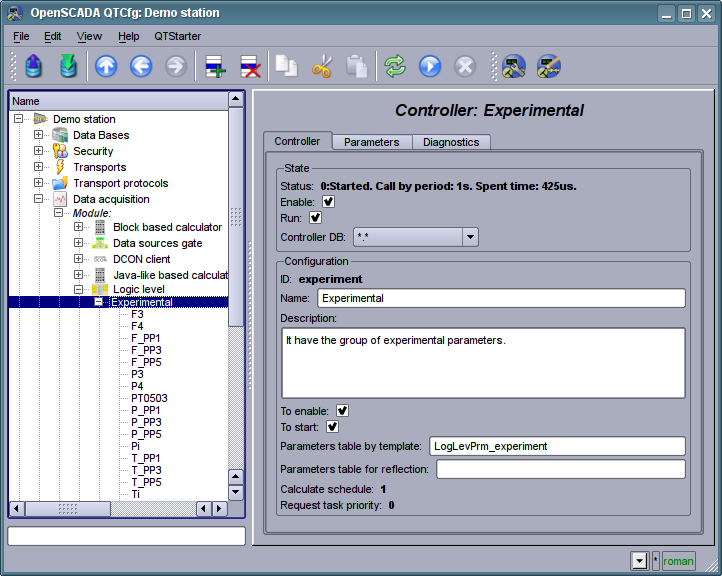Open the QTCfg wrench module icon

[514, 66]
